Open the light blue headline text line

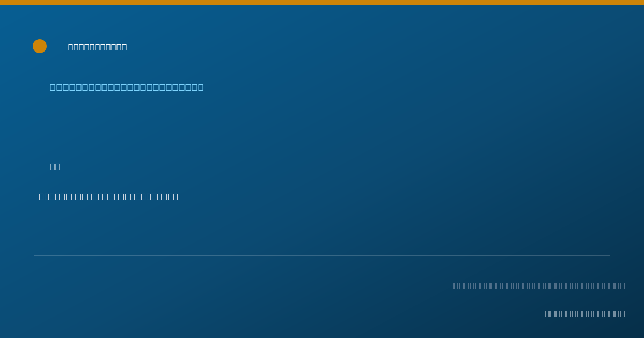127,87
